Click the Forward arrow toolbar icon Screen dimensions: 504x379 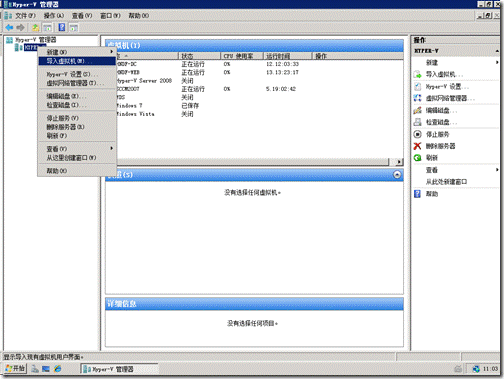(21, 27)
